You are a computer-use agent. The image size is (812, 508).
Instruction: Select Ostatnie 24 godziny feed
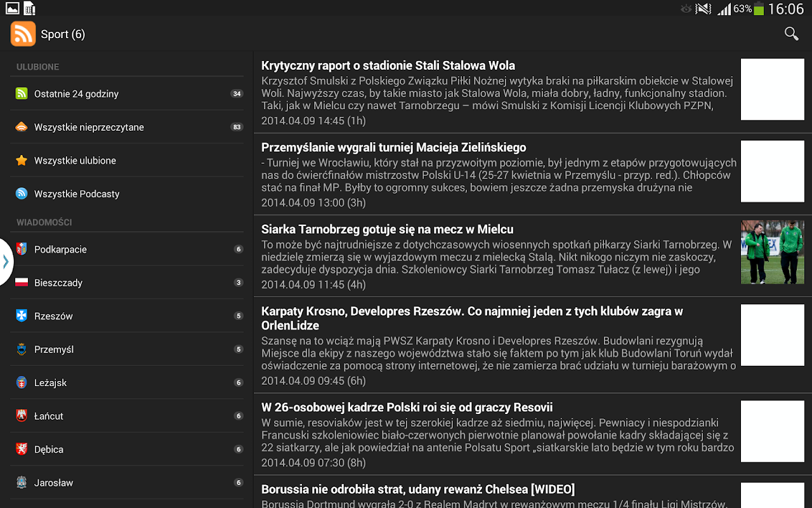127,93
